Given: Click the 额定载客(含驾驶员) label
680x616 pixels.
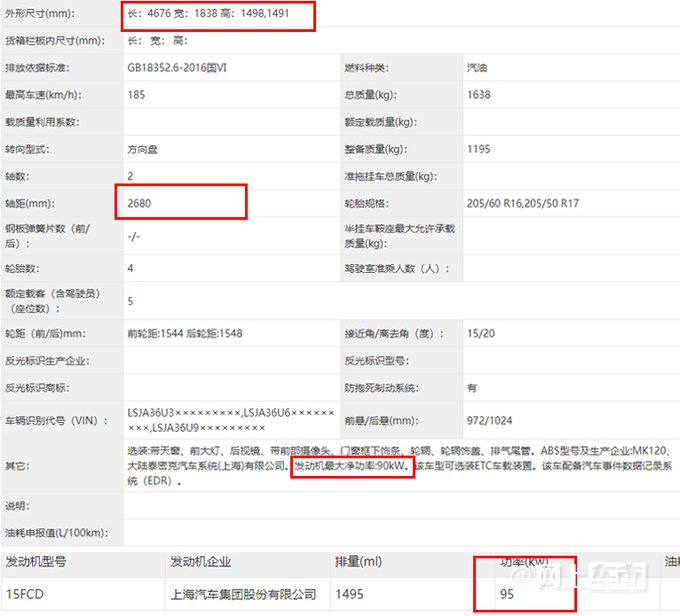Looking at the screenshot, I should 52,301.
